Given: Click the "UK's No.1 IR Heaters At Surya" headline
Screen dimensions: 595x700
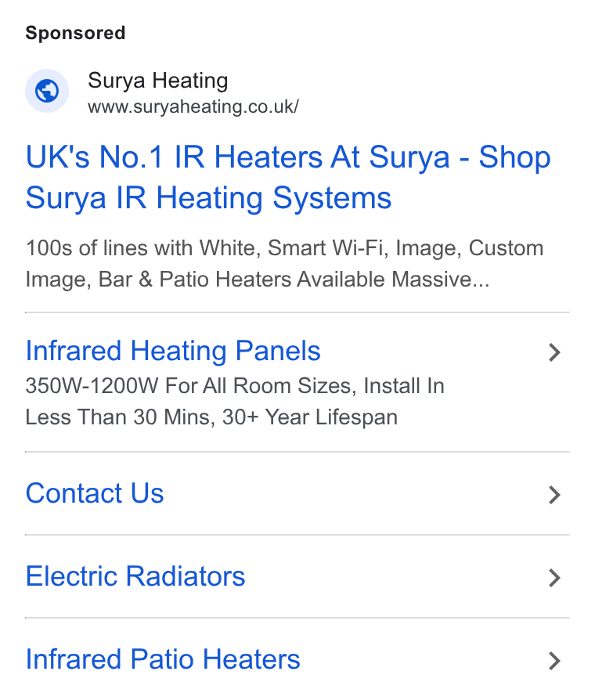Looking at the screenshot, I should 238,157.
